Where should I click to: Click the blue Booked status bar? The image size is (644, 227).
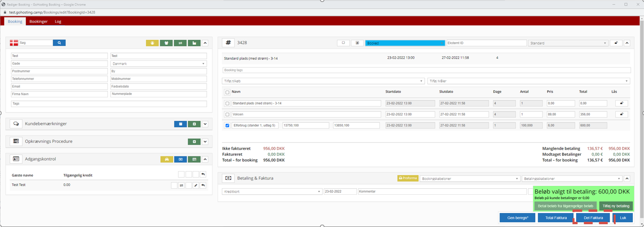(x=405, y=43)
